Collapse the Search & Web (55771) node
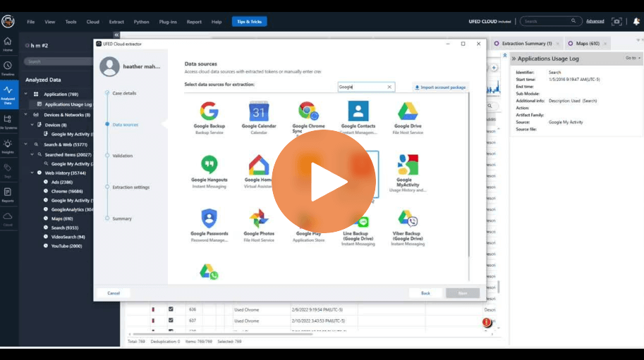Image resolution: width=644 pixels, height=360 pixels. (26, 144)
